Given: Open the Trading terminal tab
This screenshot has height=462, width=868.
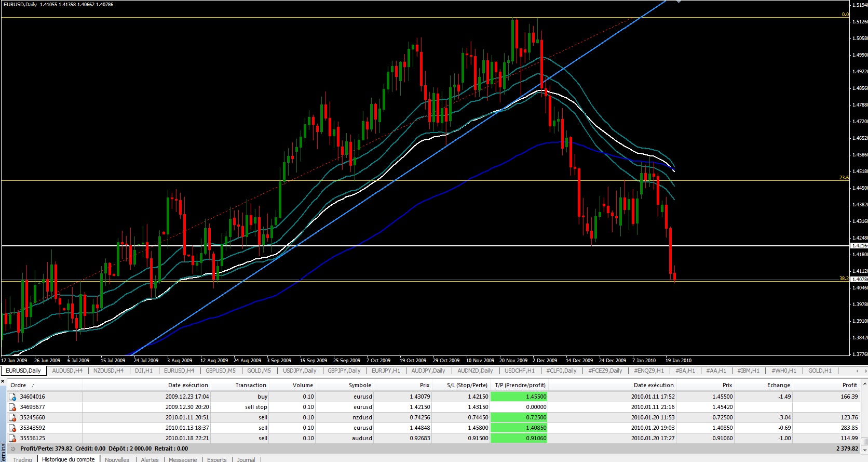Looking at the screenshot, I should (x=22, y=459).
